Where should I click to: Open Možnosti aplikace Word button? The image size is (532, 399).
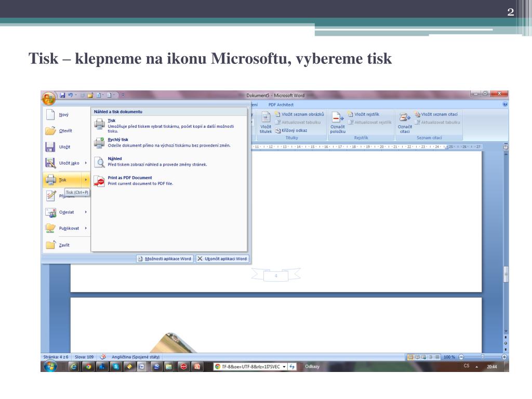tap(165, 259)
